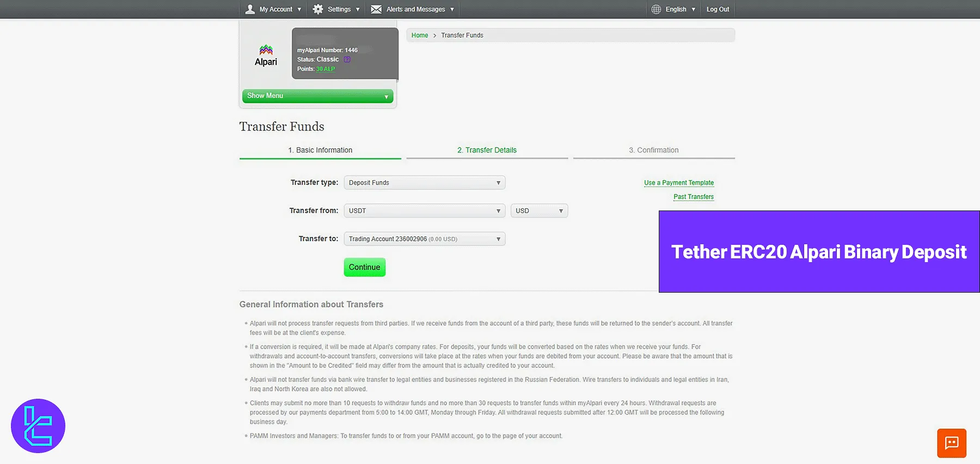Click the green Continue button
Screen dimensions: 980x464
365,267
